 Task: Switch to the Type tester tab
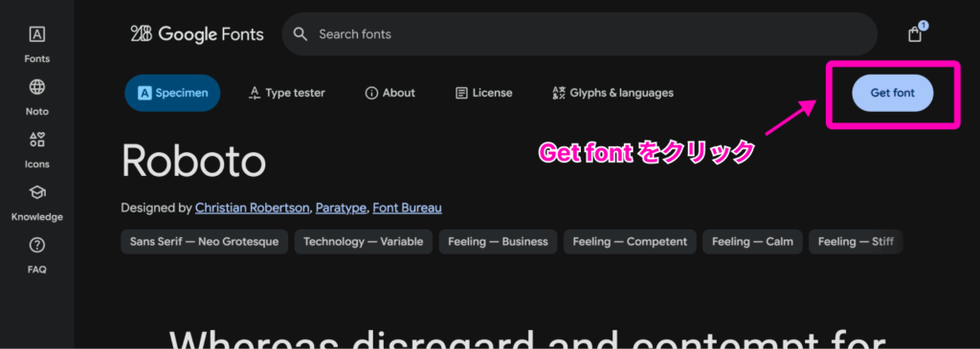[x=287, y=93]
